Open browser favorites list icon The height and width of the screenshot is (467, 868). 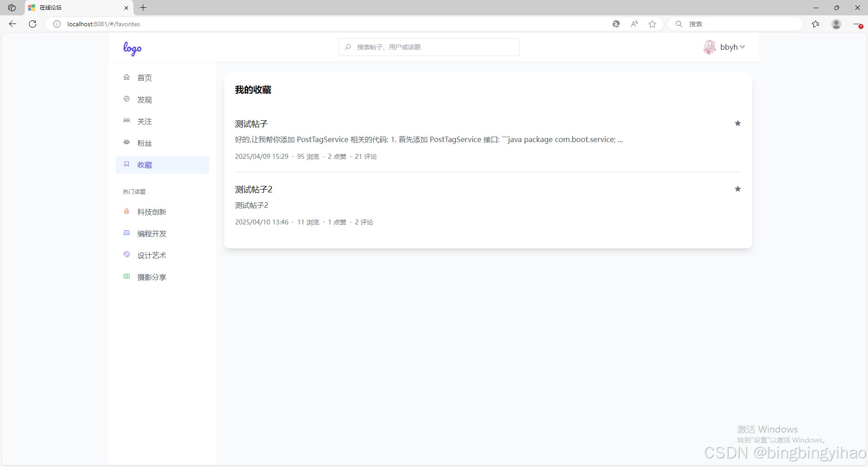(x=816, y=24)
